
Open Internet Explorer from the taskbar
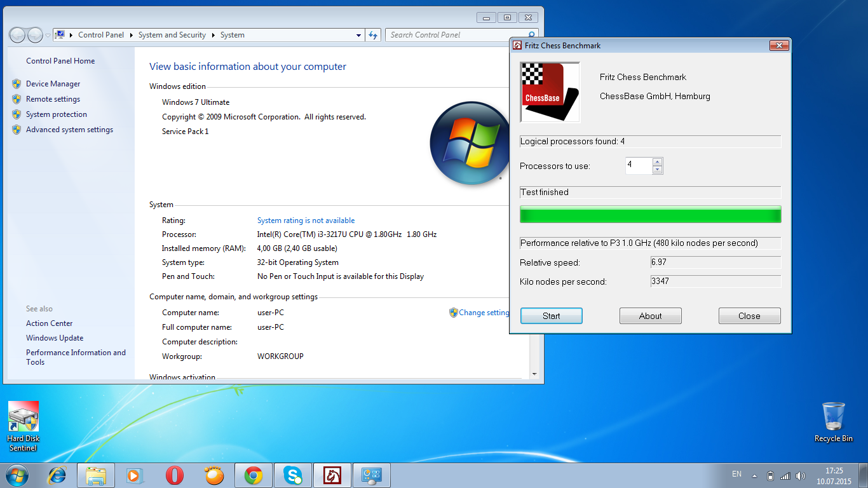57,475
